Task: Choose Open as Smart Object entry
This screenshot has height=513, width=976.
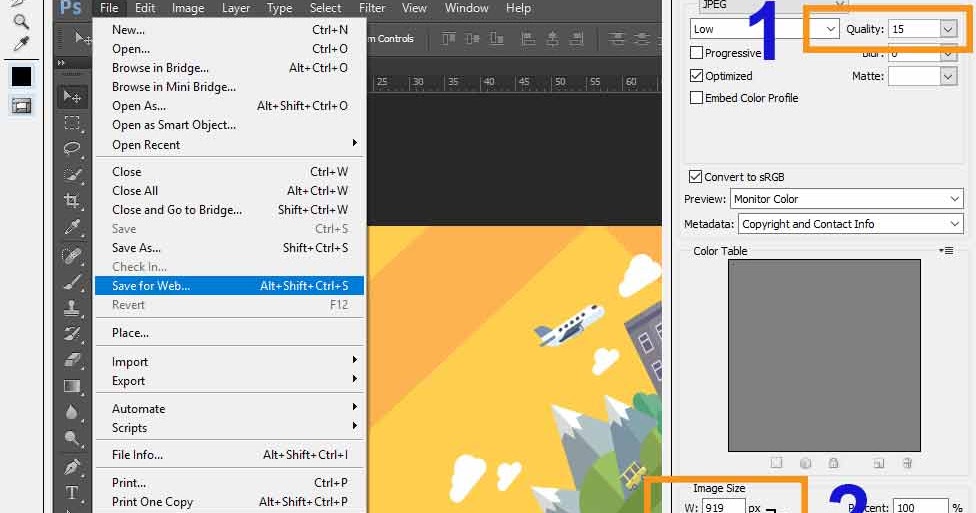Action: click(229, 125)
